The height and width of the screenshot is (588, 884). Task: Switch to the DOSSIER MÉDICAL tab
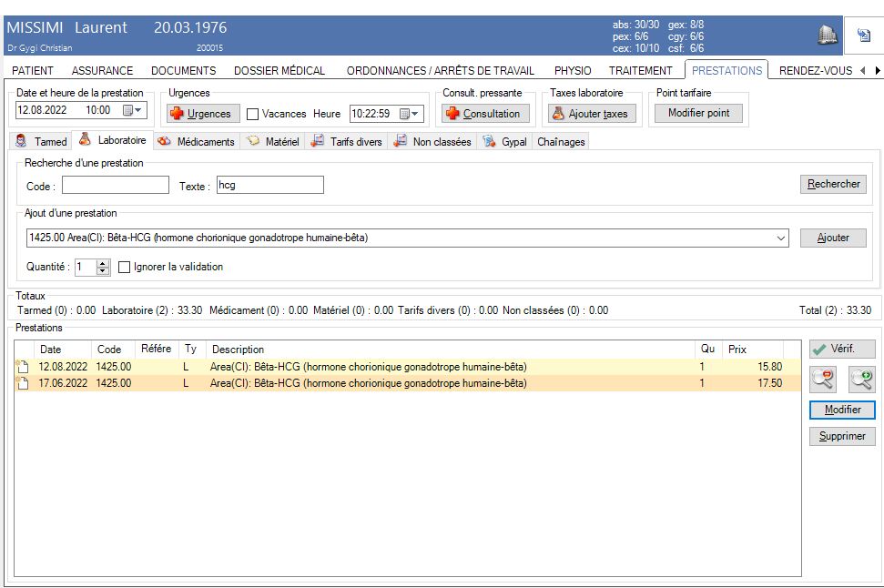click(x=280, y=70)
